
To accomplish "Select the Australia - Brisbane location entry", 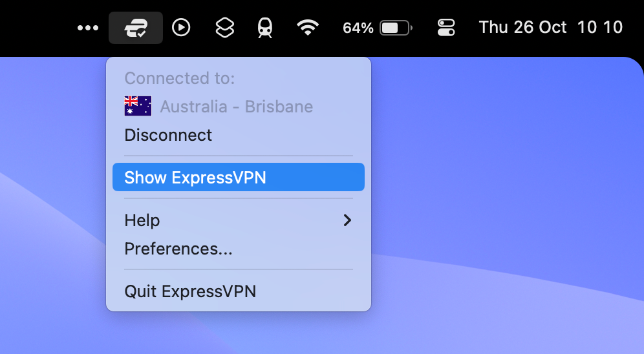I will click(236, 107).
